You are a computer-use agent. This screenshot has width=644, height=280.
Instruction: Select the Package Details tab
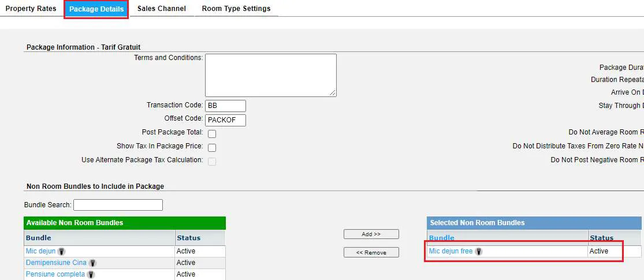[96, 9]
